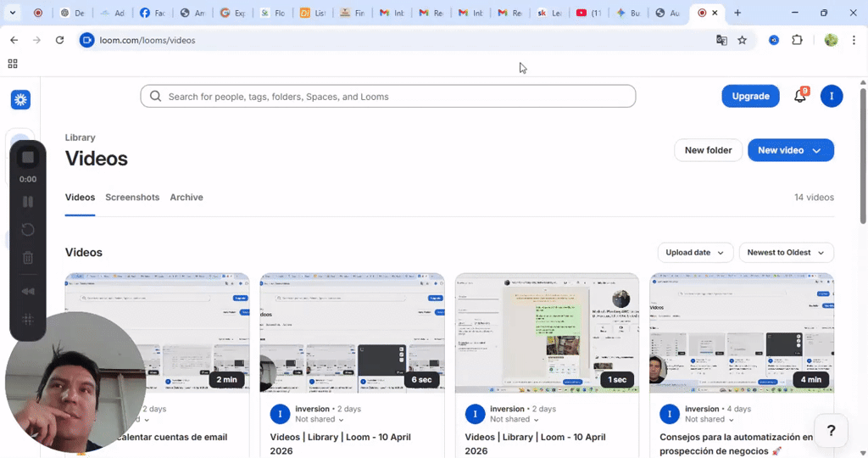
Task: Select the Videos library tab
Action: tap(80, 197)
